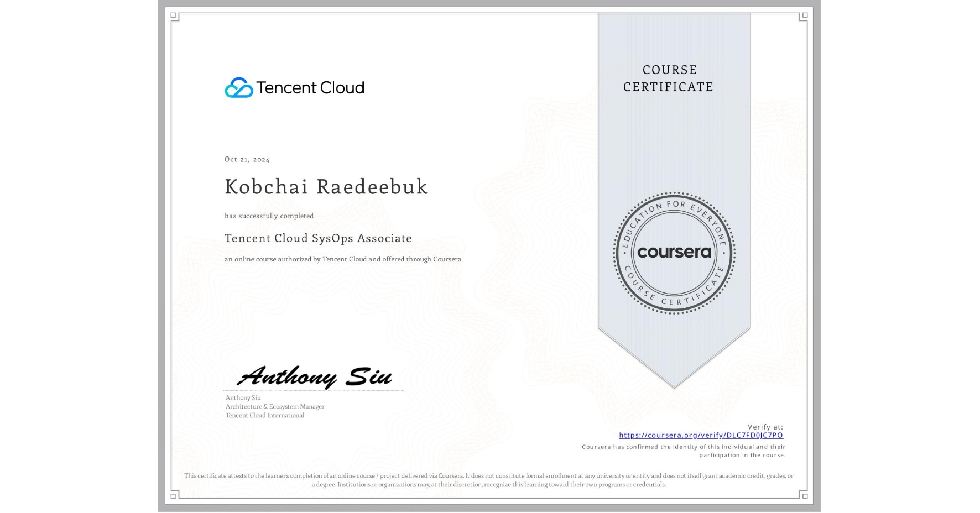Image resolution: width=980 pixels, height=513 pixels.
Task: Click the Anthony Siu signature
Action: point(314,376)
